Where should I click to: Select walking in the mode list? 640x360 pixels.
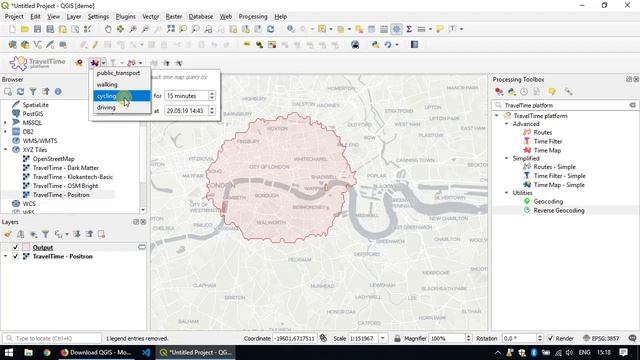[122, 84]
